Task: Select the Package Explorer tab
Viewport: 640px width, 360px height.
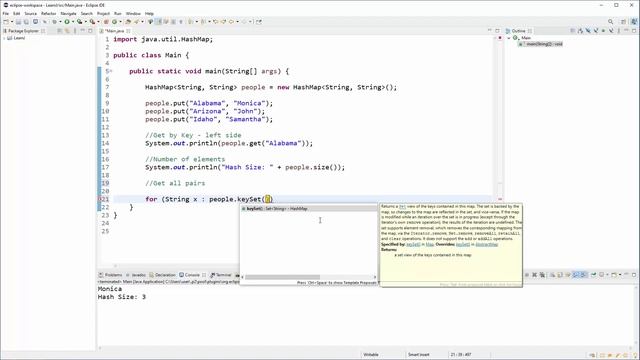Action: [x=23, y=31]
